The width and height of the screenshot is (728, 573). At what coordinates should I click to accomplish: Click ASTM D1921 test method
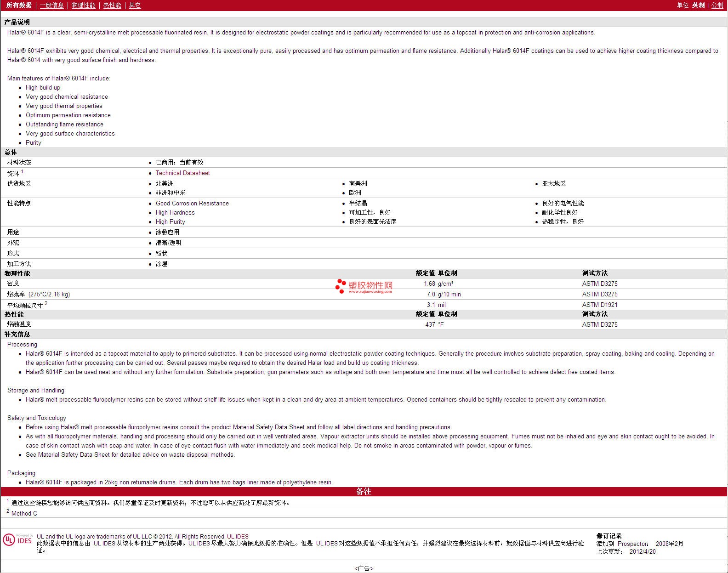[600, 305]
